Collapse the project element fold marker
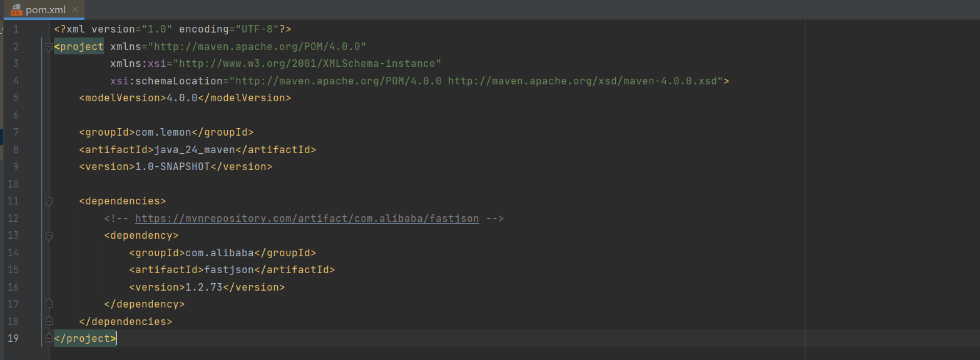Image resolution: width=980 pixels, height=360 pixels. coord(48,46)
